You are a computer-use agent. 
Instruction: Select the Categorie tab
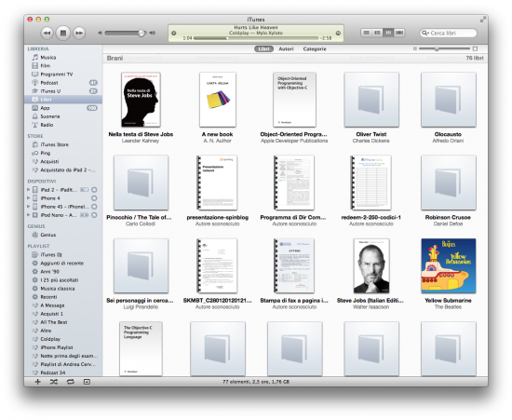coord(315,49)
